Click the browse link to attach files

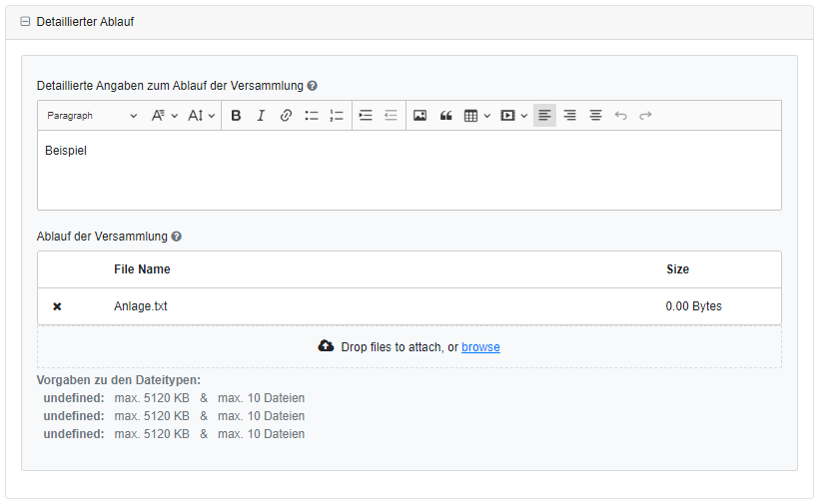coord(480,347)
